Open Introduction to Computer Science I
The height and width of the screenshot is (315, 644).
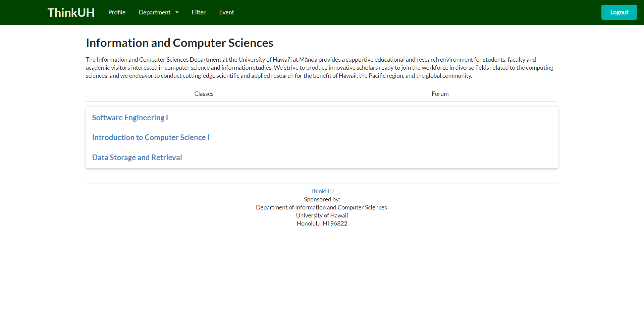151,137
